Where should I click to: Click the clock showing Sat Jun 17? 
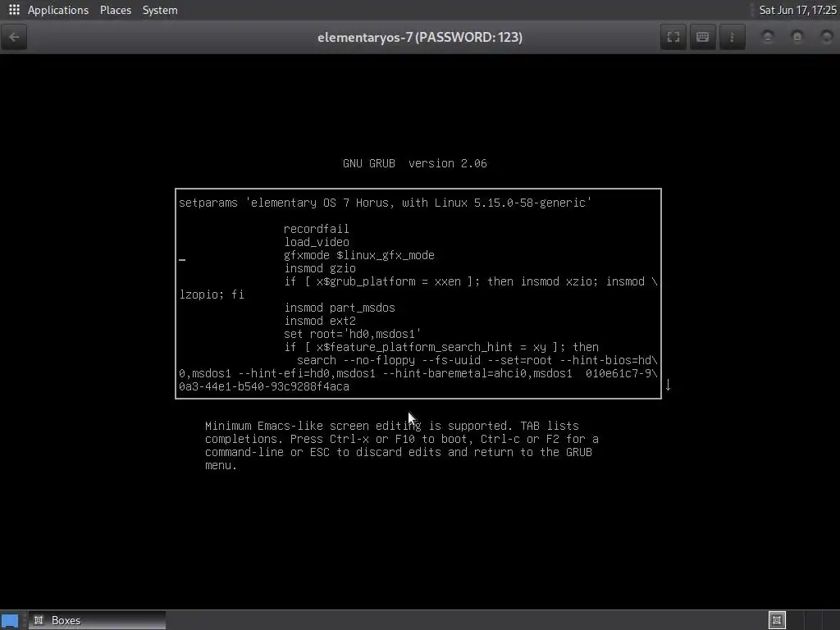click(x=797, y=10)
